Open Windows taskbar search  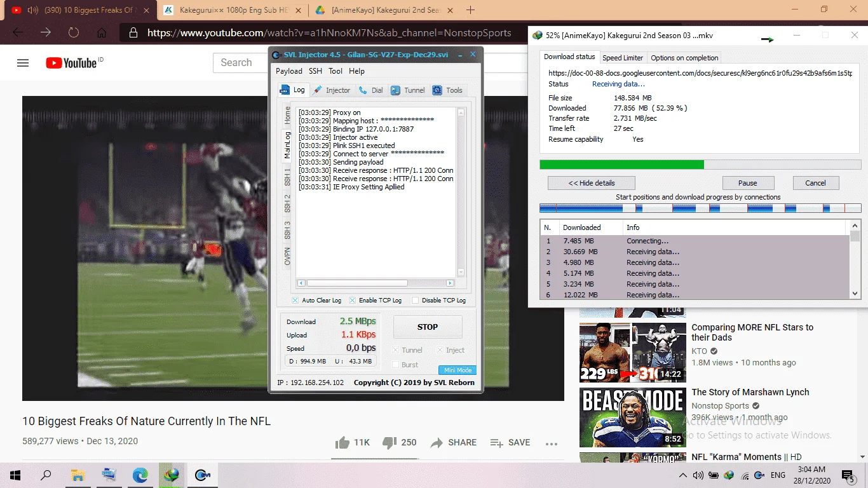click(46, 475)
